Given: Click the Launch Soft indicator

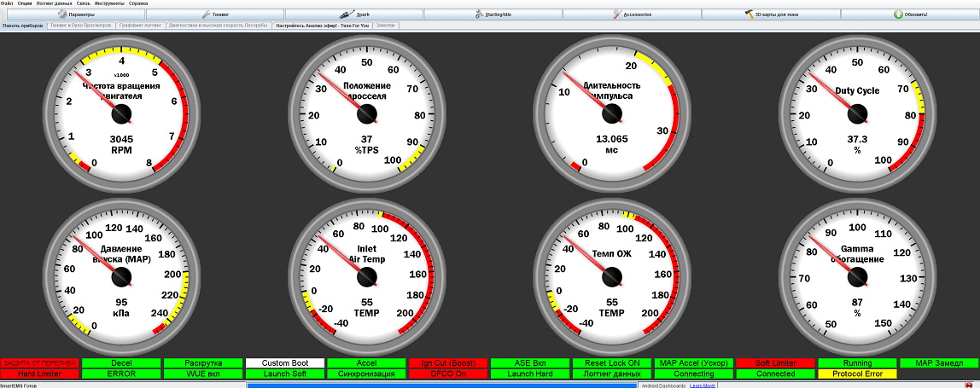Looking at the screenshot, I should (285, 374).
